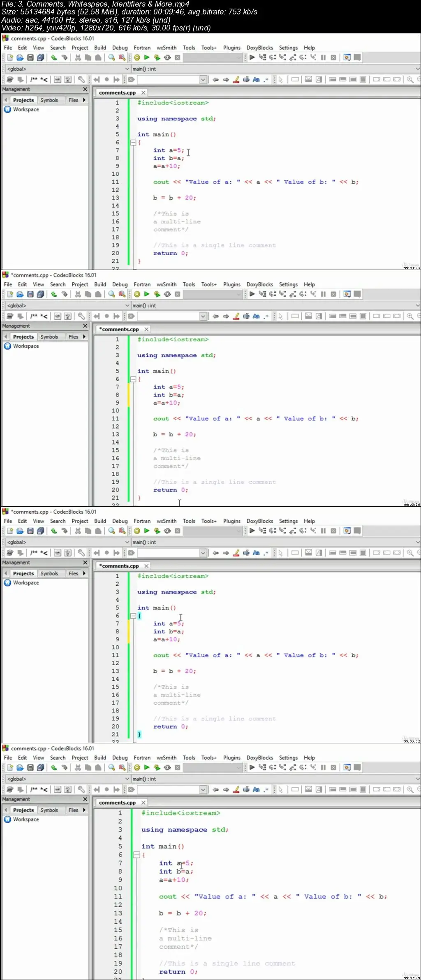Click 'return 0;' code line in second frame
The image size is (421, 980).
(x=171, y=490)
